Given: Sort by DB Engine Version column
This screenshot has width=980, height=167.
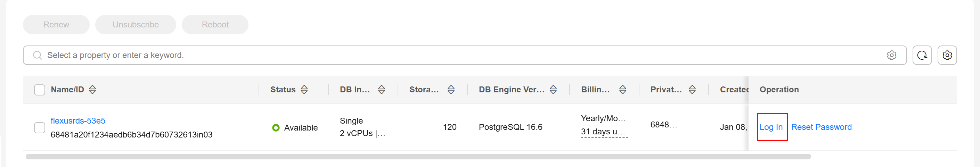Looking at the screenshot, I should coord(553,90).
